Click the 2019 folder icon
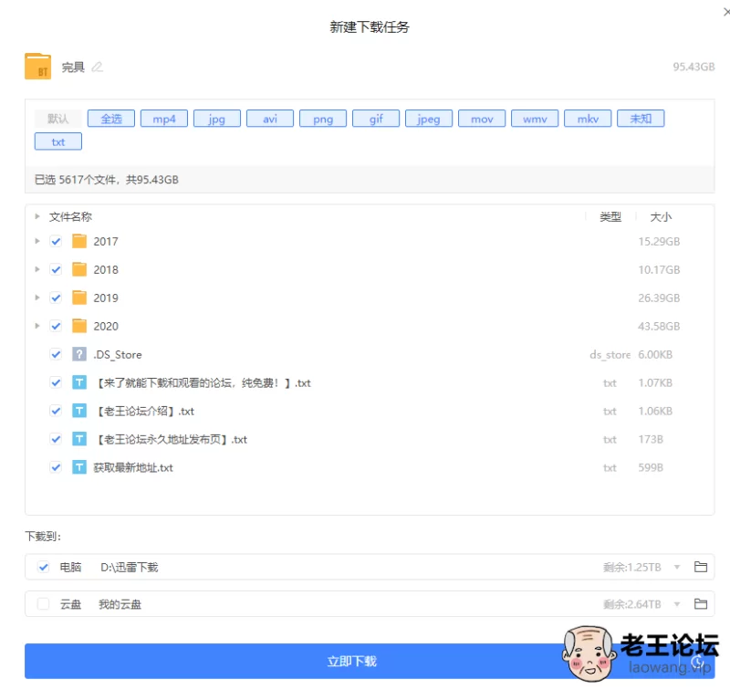The height and width of the screenshot is (700, 730). tap(79, 298)
